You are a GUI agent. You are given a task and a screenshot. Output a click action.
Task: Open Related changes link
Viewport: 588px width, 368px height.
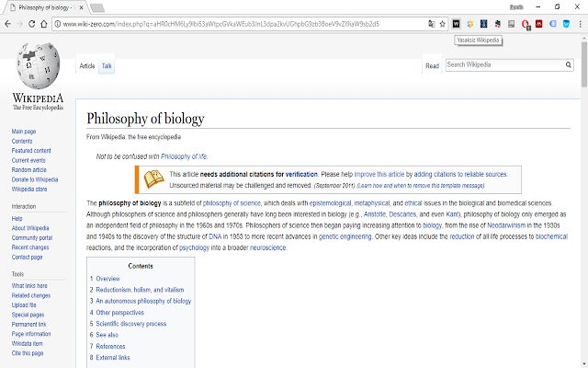tap(30, 295)
